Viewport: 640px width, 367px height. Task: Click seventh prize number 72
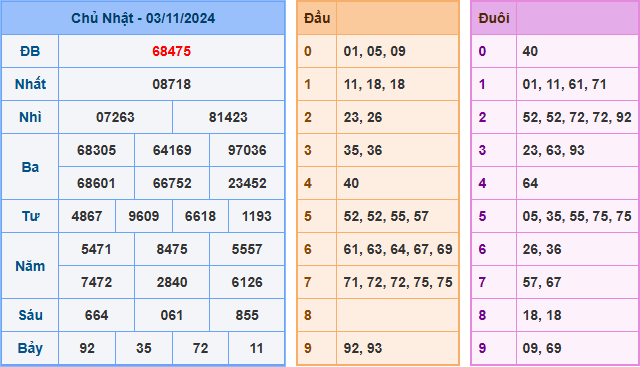pos(200,349)
